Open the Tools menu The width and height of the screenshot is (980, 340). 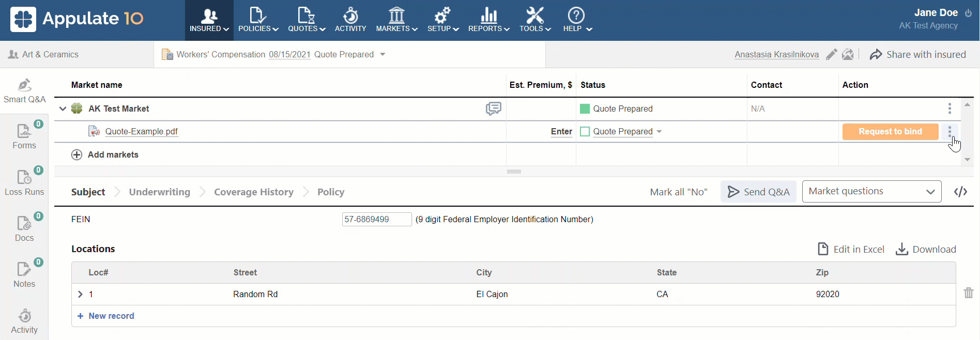click(x=535, y=20)
